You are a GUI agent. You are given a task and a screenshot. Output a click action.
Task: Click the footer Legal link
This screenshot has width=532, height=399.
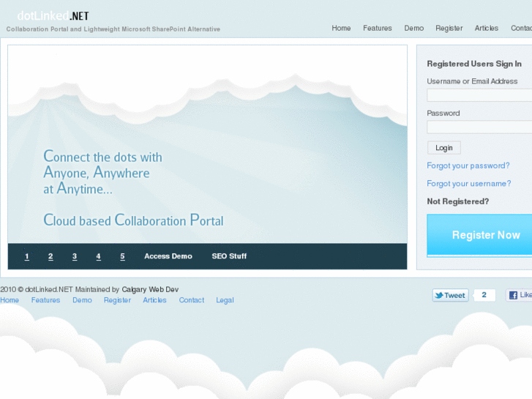(225, 300)
